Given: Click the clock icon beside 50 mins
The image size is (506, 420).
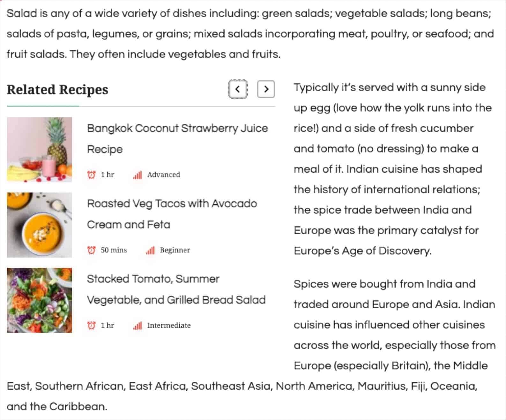Looking at the screenshot, I should coord(92,250).
